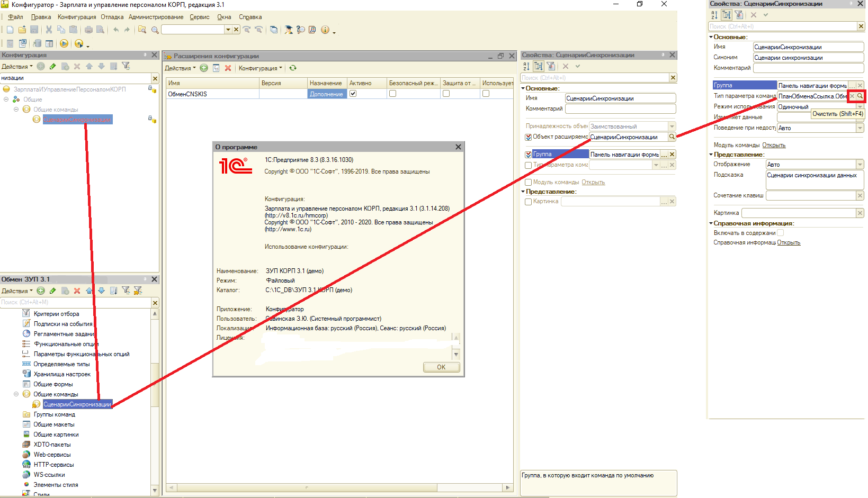Refresh the extensions list with green arrows

(x=293, y=68)
